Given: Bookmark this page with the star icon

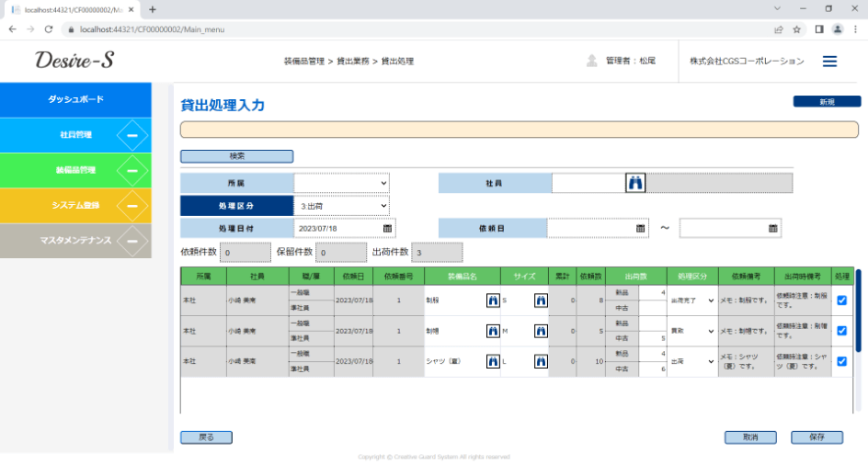Looking at the screenshot, I should point(796,29).
